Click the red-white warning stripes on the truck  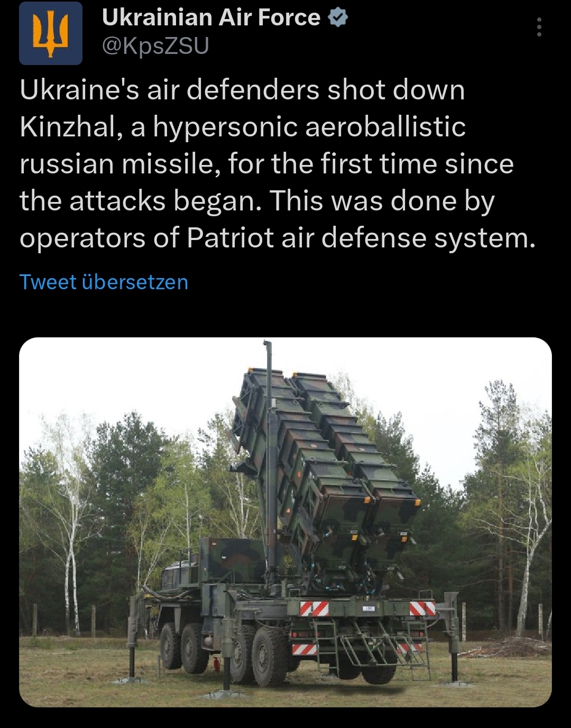[315, 609]
